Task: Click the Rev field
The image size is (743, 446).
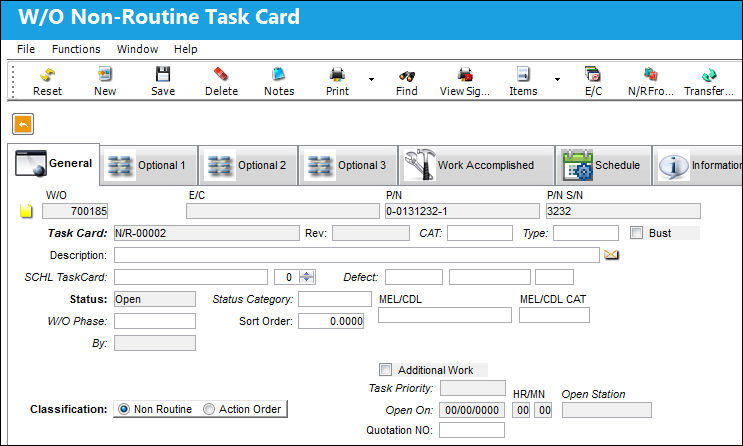Action: pos(371,233)
